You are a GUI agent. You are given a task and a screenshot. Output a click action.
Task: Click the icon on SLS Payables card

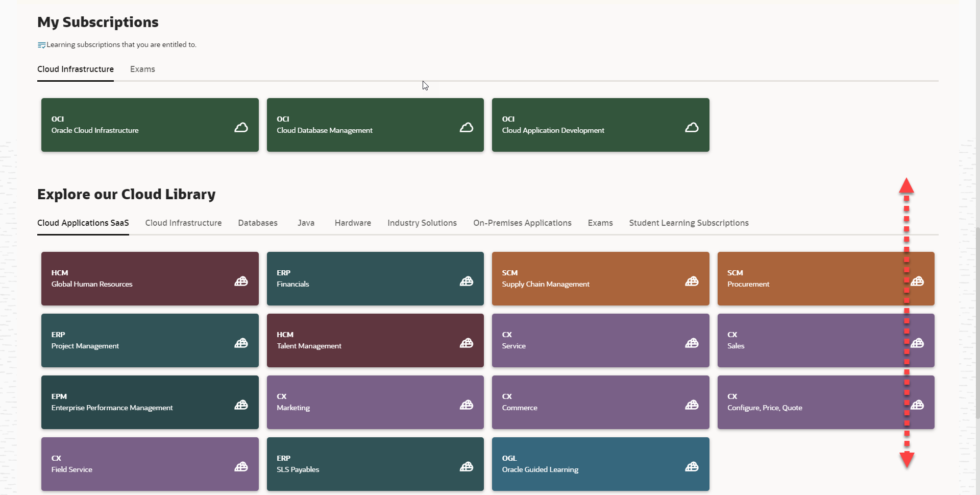[467, 466]
